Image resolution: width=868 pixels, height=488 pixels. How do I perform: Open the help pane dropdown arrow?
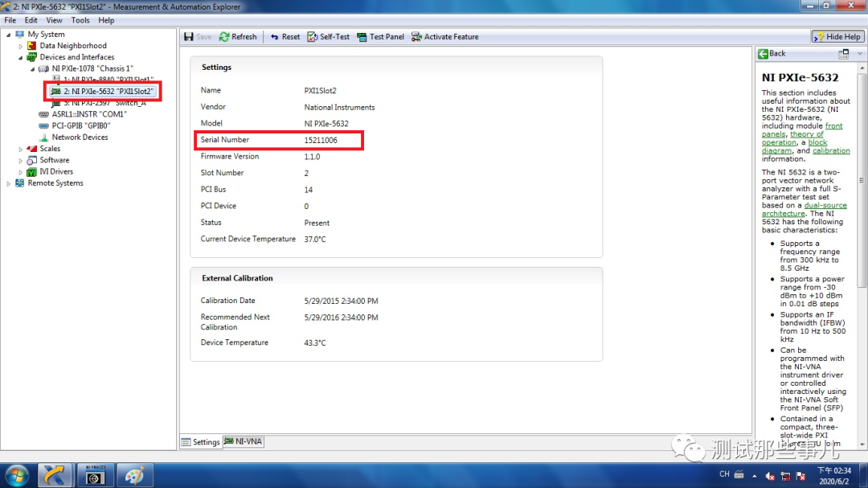(x=860, y=54)
